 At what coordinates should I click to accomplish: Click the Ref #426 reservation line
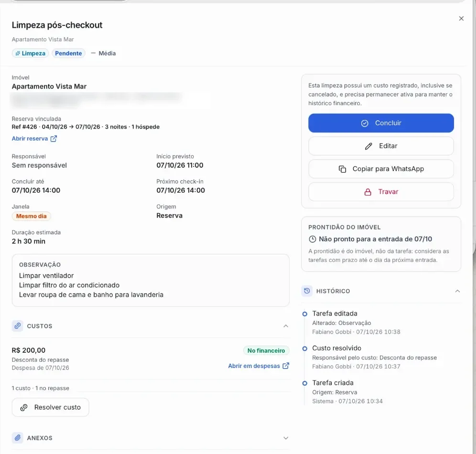pos(86,127)
